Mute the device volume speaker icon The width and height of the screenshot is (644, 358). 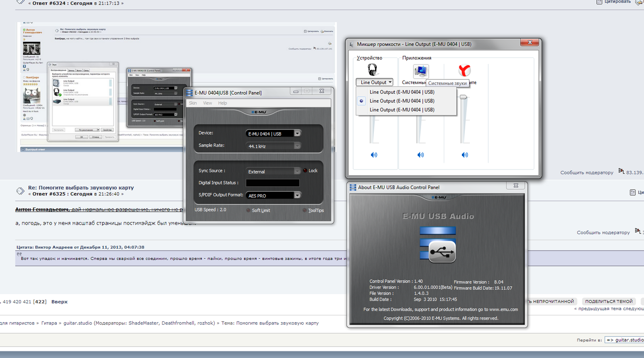pos(374,155)
